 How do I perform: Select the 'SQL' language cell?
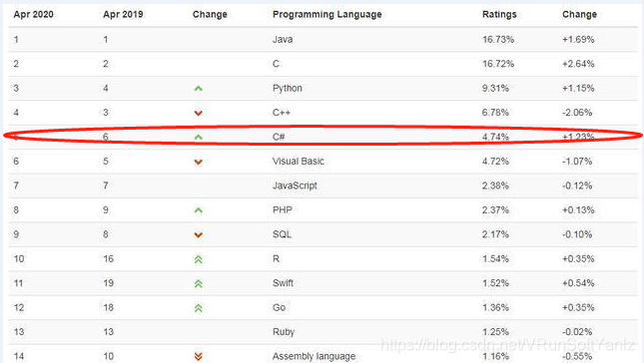click(x=282, y=234)
